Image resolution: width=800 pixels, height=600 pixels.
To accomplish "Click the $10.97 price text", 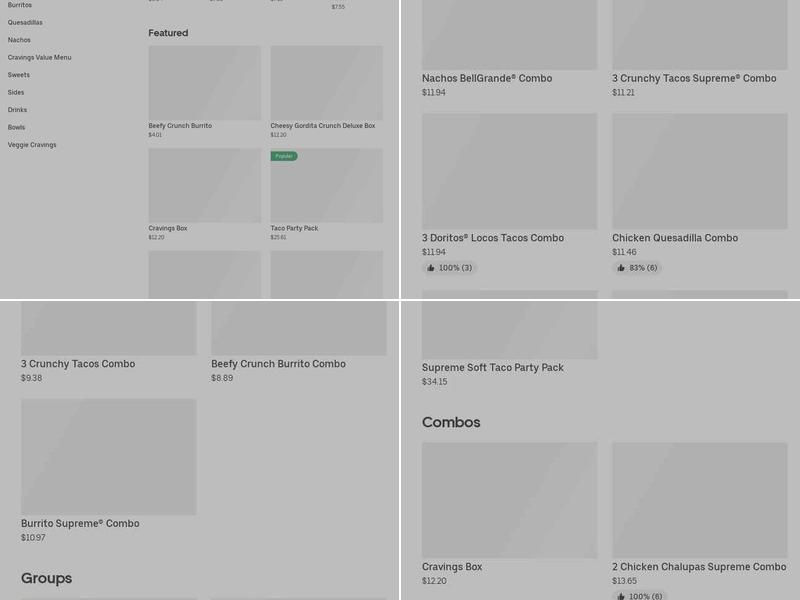I will coord(33,538).
